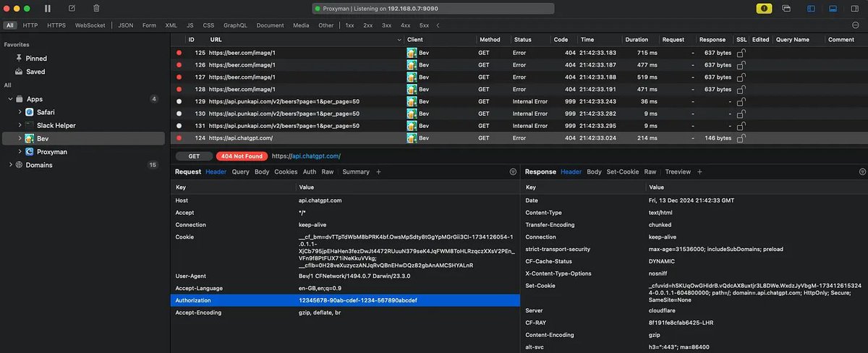Sort by the Code column header
This screenshot has width=868, height=353.
click(x=561, y=40)
